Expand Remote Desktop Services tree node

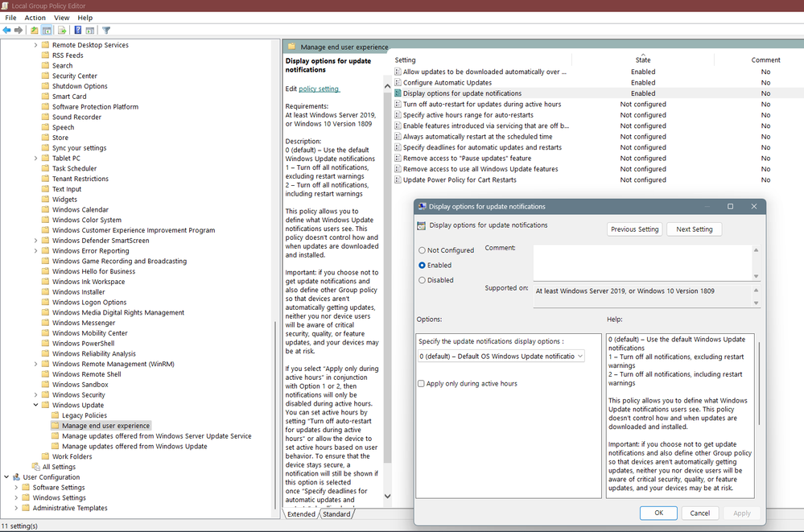[36, 45]
